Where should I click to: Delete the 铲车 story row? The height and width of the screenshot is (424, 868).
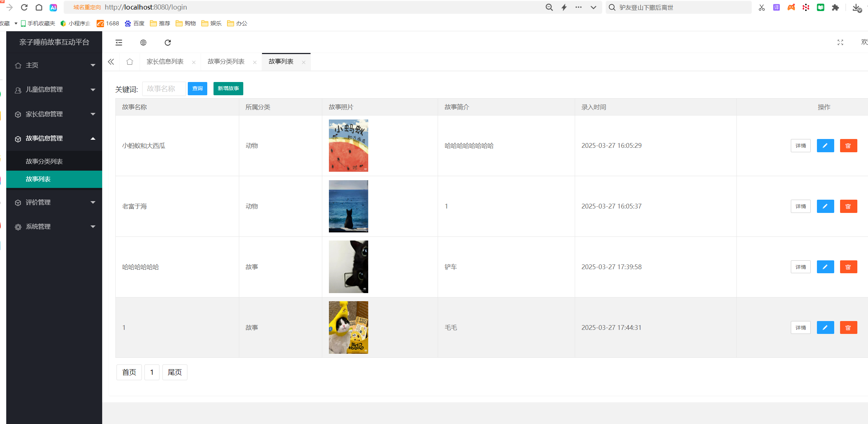[848, 267]
